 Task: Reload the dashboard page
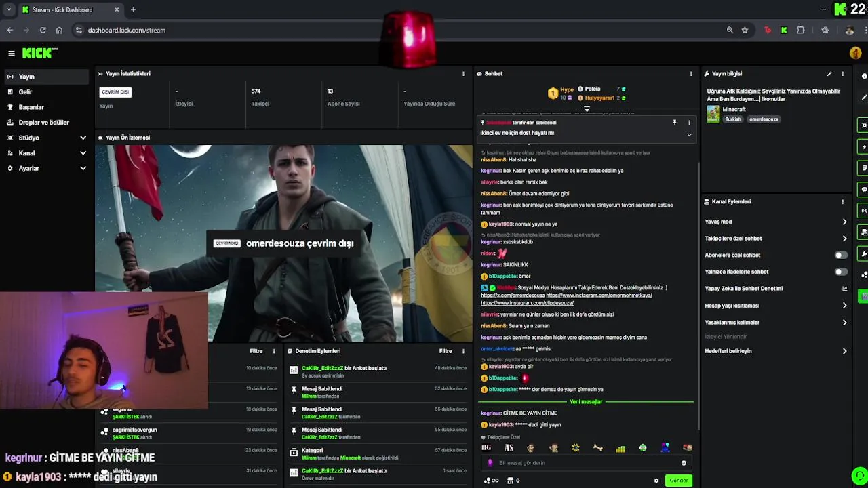43,30
